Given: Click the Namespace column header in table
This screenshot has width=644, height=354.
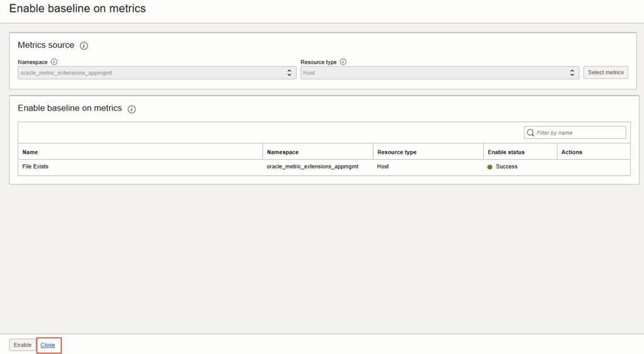Looking at the screenshot, I should [x=282, y=152].
